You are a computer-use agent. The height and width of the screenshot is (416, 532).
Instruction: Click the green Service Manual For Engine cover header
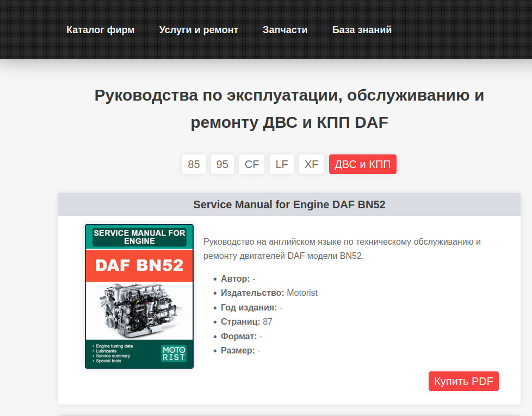[x=139, y=237]
